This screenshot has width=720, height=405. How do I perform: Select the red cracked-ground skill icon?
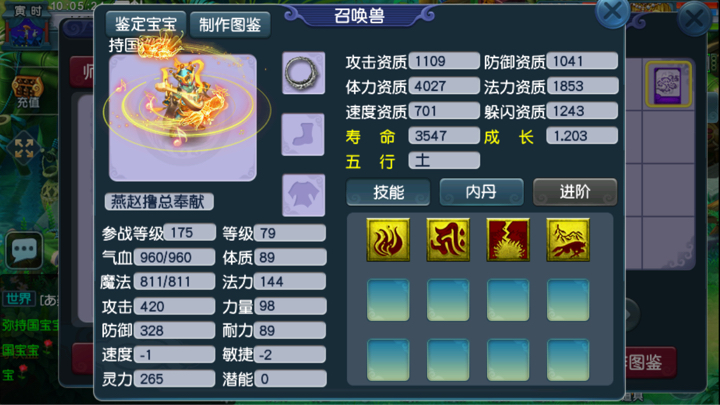click(x=508, y=240)
